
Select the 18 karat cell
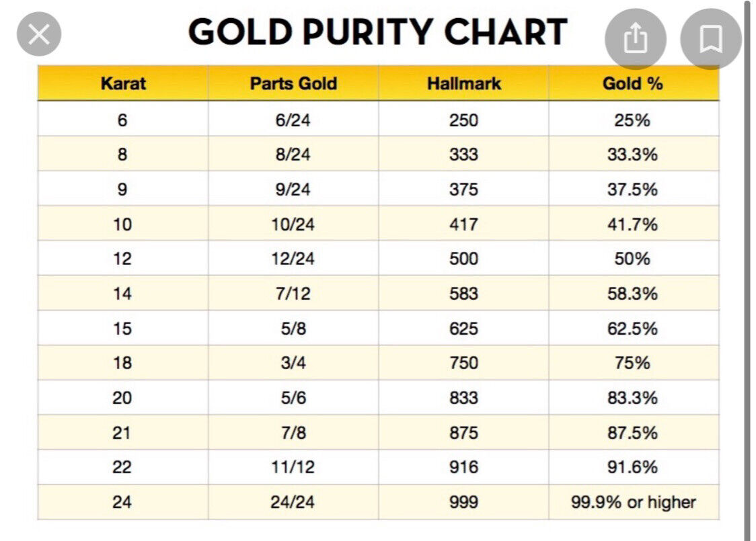[122, 363]
